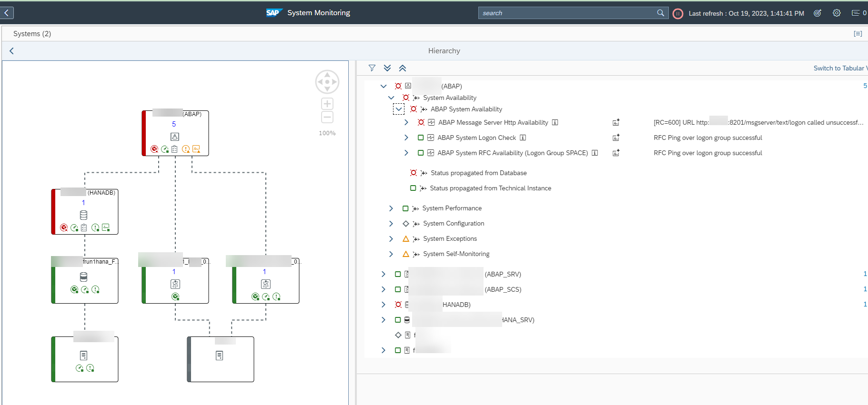868x405 pixels.
Task: Select Status propagated from Technical Instance
Action: pyautogui.click(x=490, y=188)
